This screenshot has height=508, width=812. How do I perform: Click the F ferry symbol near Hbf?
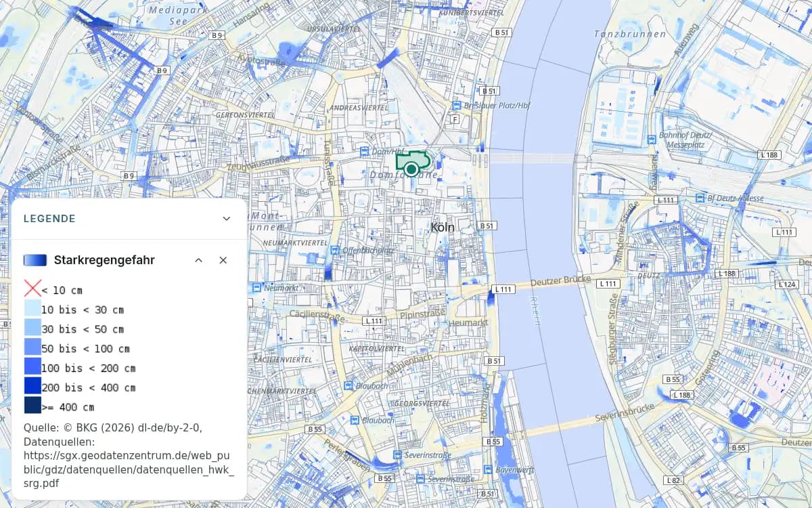[455, 120]
